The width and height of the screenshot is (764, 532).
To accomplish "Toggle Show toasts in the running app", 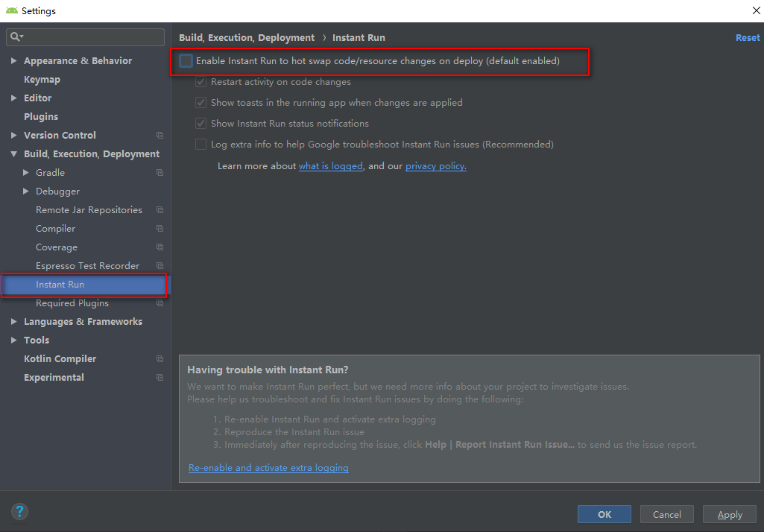I will point(201,102).
